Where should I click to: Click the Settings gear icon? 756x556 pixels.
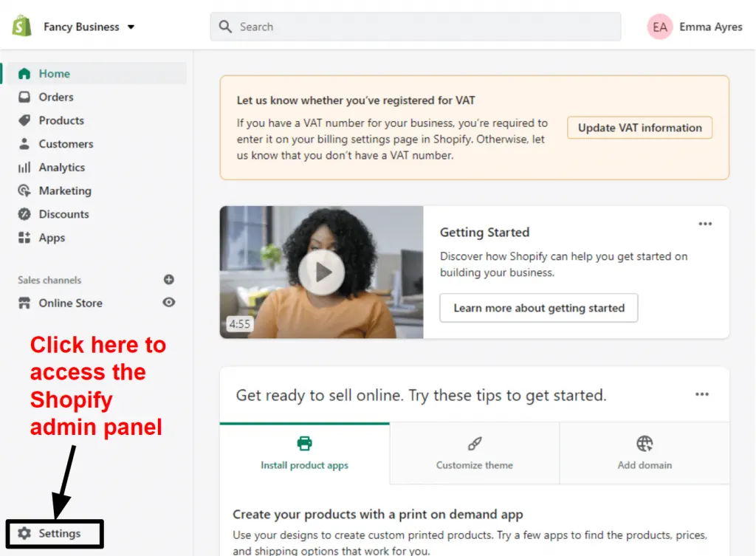coord(24,533)
